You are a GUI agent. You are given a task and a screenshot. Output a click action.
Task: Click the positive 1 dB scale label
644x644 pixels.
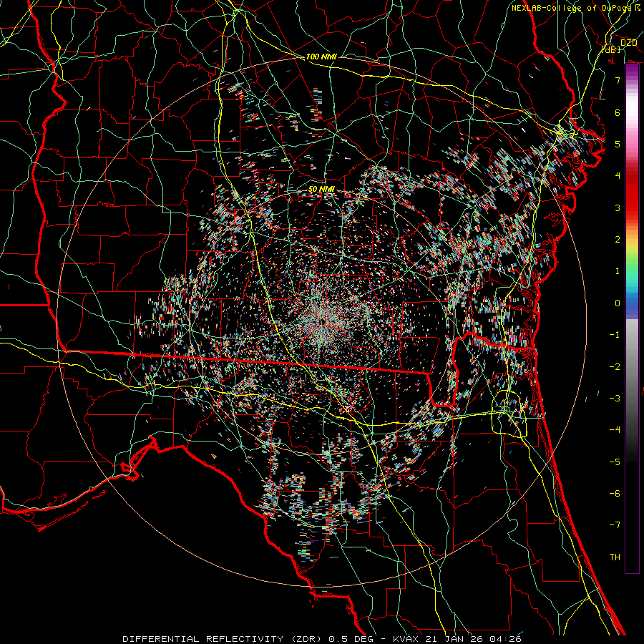coord(618,271)
